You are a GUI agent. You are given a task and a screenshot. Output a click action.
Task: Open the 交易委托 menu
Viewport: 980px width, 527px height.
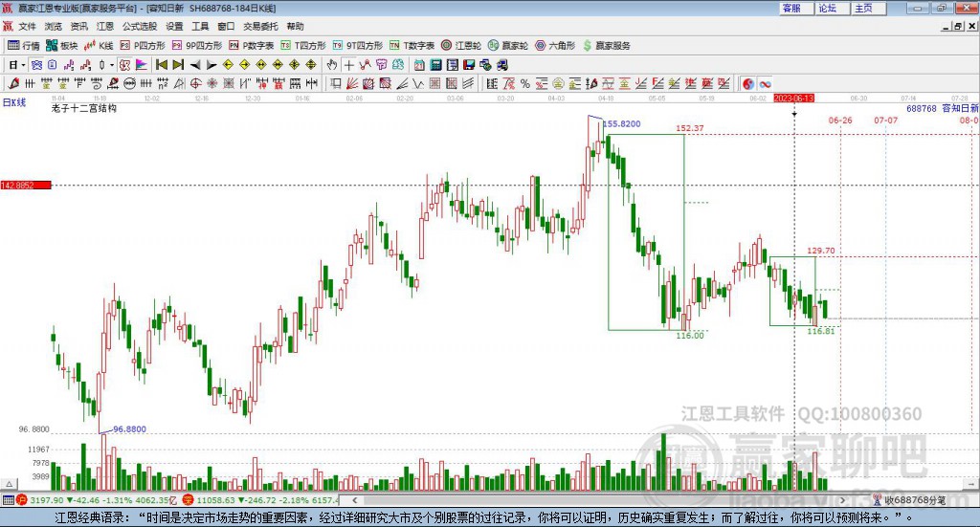[x=260, y=26]
